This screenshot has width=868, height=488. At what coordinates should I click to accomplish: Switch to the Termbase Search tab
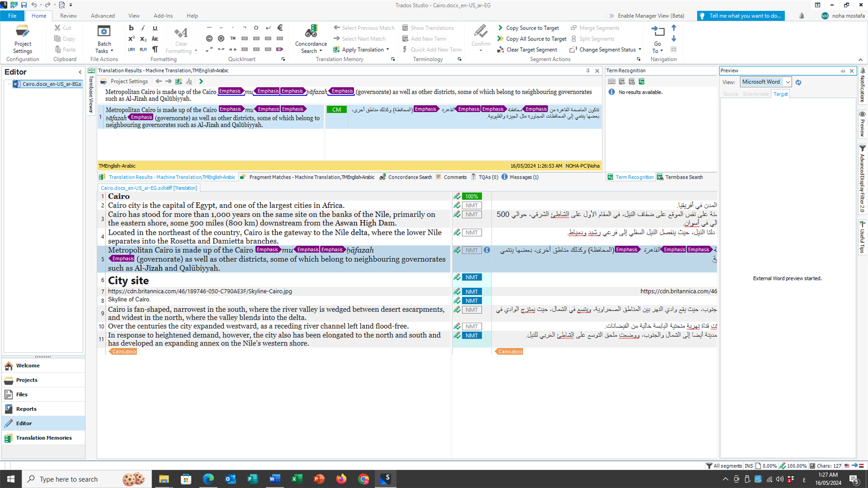tap(679, 177)
